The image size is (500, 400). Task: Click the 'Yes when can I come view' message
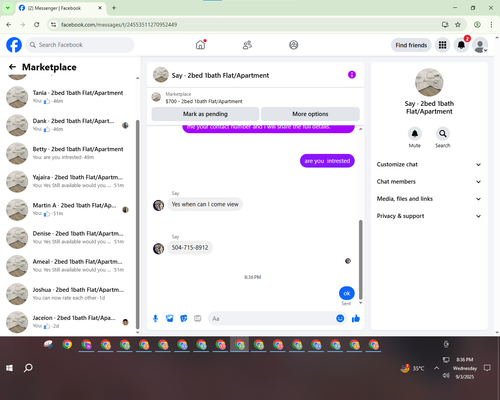[x=205, y=204]
